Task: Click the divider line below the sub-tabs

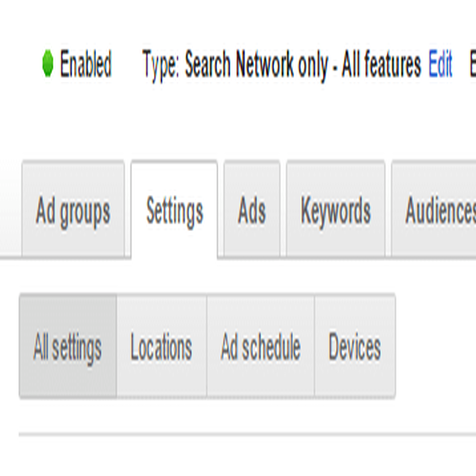Action: tap(247, 435)
